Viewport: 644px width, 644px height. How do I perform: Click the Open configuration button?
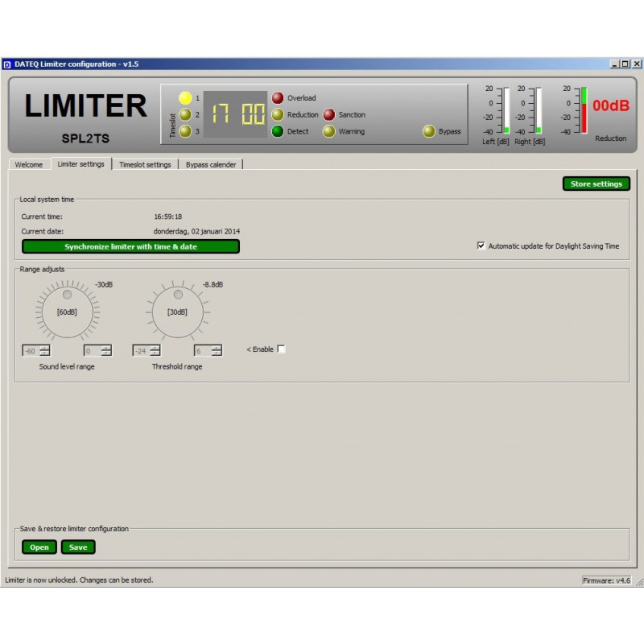[39, 547]
